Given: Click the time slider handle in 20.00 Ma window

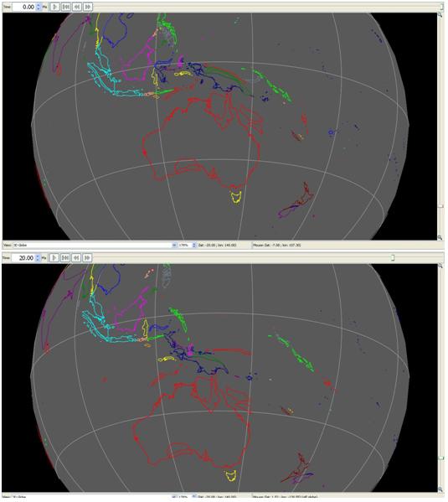Looking at the screenshot, I should [393, 258].
